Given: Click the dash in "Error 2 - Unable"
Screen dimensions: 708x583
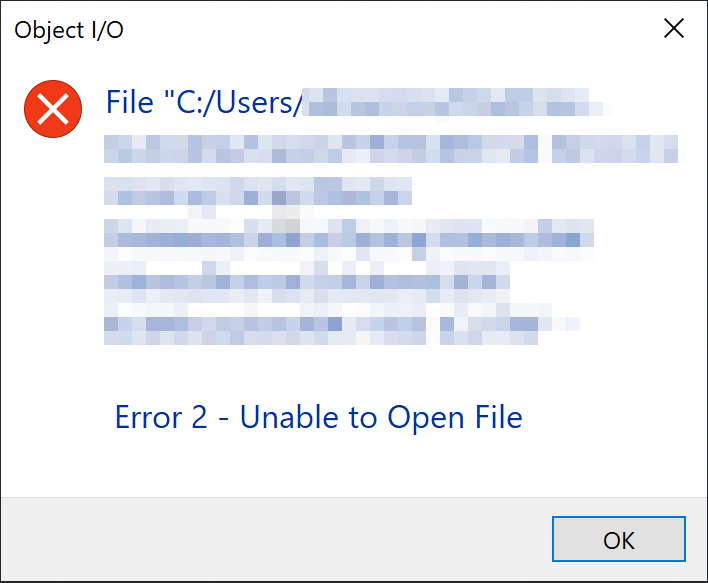Looking at the screenshot, I should coord(224,417).
